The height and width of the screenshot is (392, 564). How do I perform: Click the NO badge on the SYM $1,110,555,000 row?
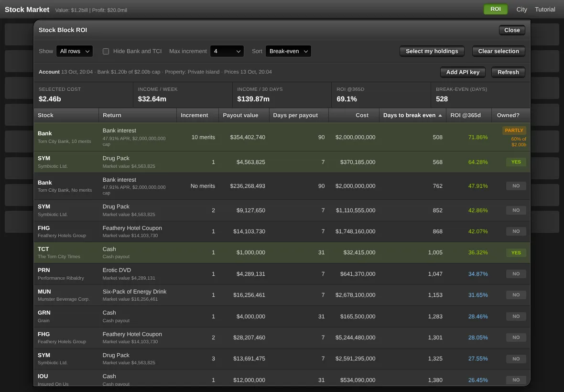tap(516, 210)
